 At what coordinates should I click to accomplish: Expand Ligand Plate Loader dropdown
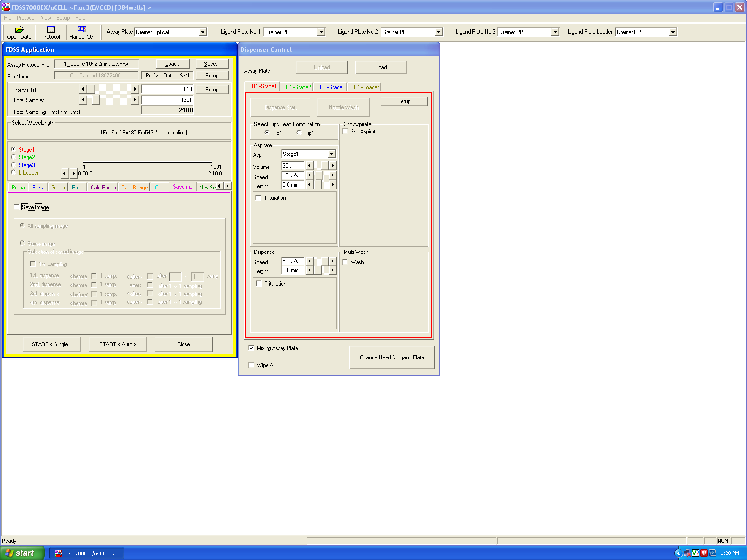(673, 32)
